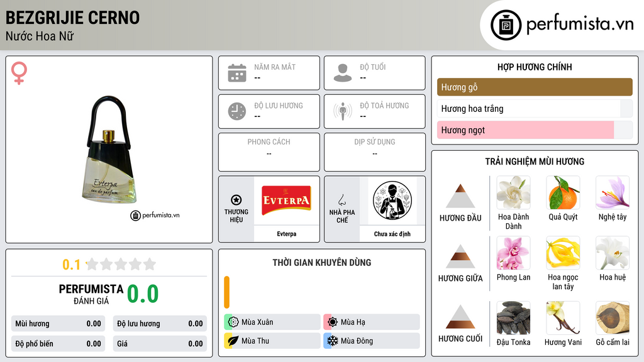Click the Giá score row
Viewport: 644px width, 362px height.
click(160, 344)
